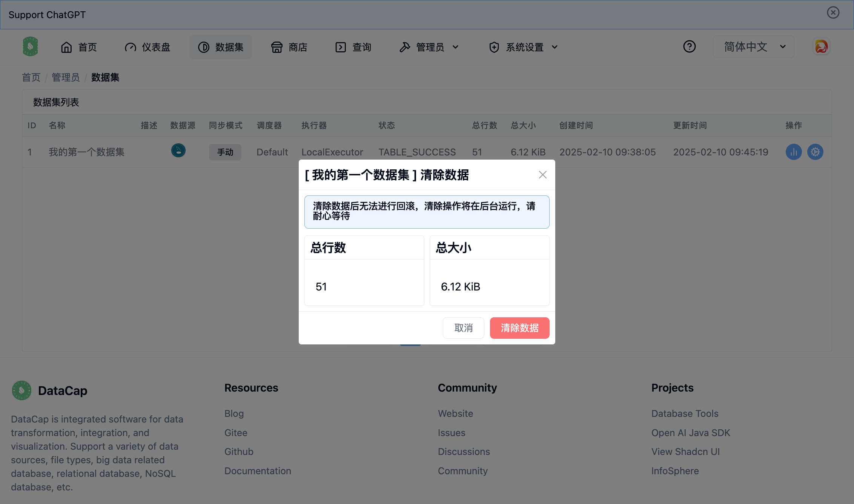Screen dimensions: 854x504
Task: Go to 仪表盘 dashboard menu
Action: pyautogui.click(x=147, y=47)
